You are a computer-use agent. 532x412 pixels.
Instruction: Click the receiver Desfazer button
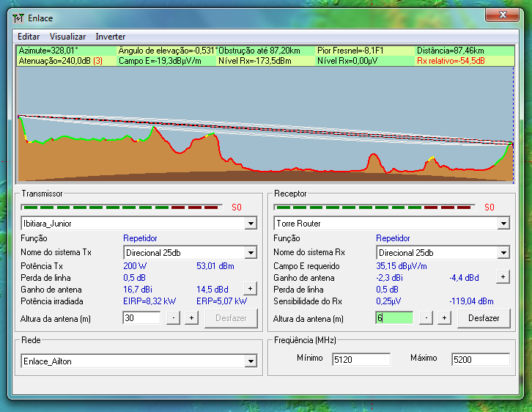click(x=484, y=318)
